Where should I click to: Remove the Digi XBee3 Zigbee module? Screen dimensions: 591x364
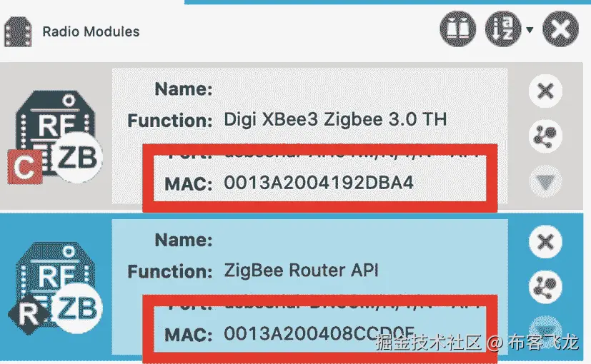tap(545, 91)
